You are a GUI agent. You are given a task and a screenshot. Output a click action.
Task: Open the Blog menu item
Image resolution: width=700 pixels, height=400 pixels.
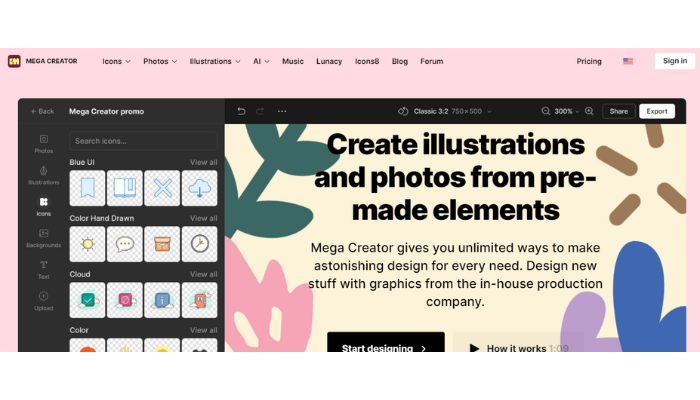click(400, 61)
